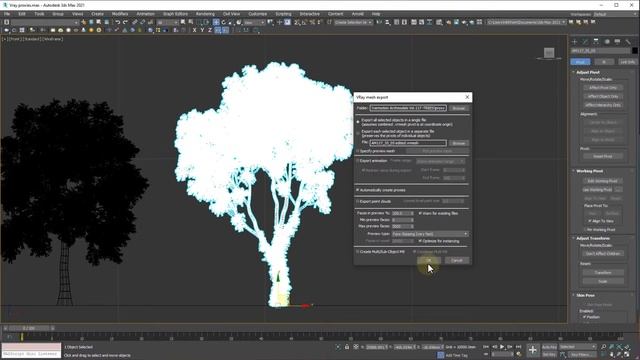Open the Preview type dropdown
This screenshot has width=640, height=360.
point(430,234)
